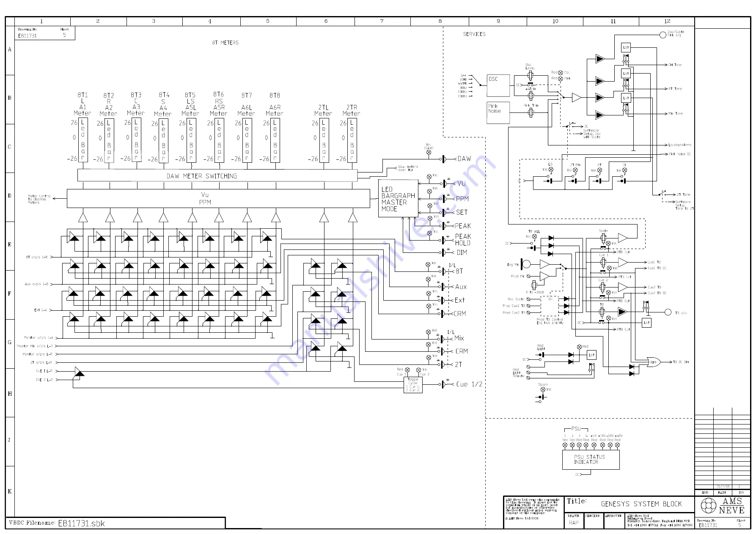
Task: Click the 'Eng Mic' label
Action: click(x=513, y=265)
